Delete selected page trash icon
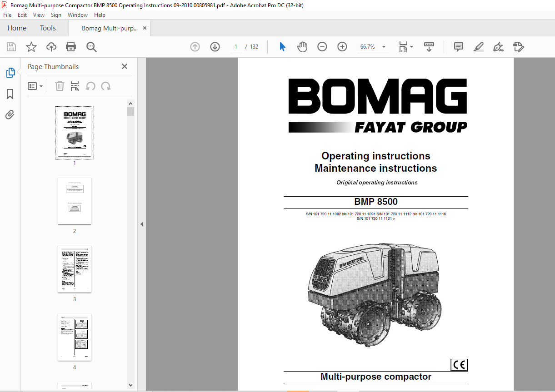Viewport: 555px width, 392px height. click(60, 86)
